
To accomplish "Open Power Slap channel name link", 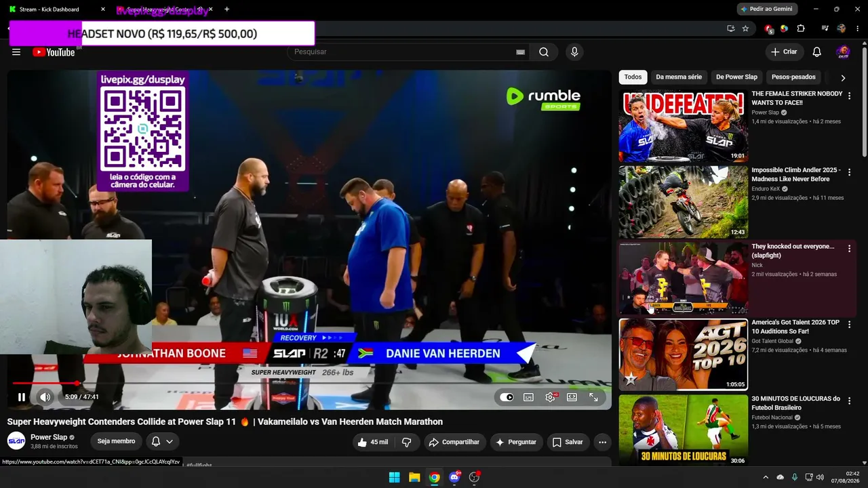I will coord(49,437).
